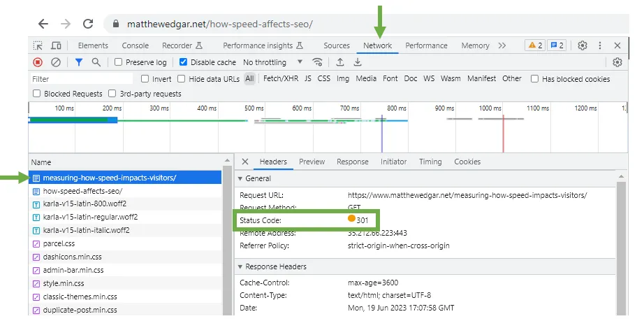Viewport: 644px width, 328px height.
Task: Activate the inspect element picker icon
Action: pos(38,45)
